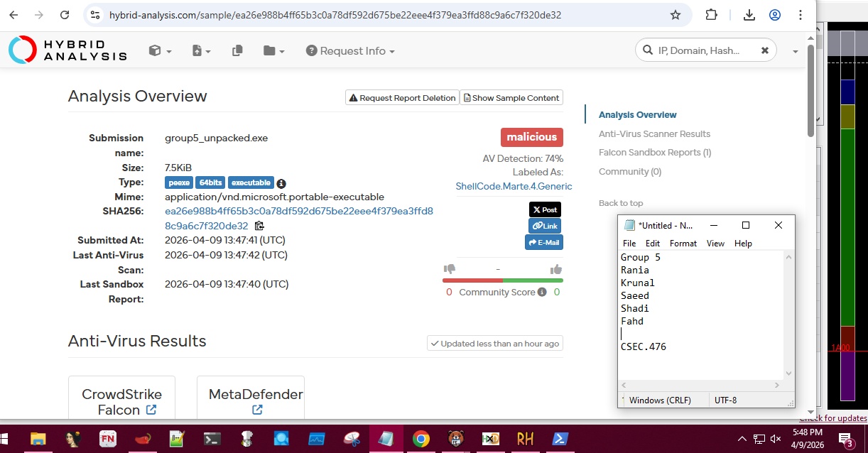Image resolution: width=868 pixels, height=453 pixels.
Task: Click browser forward arrow
Action: click(39, 15)
